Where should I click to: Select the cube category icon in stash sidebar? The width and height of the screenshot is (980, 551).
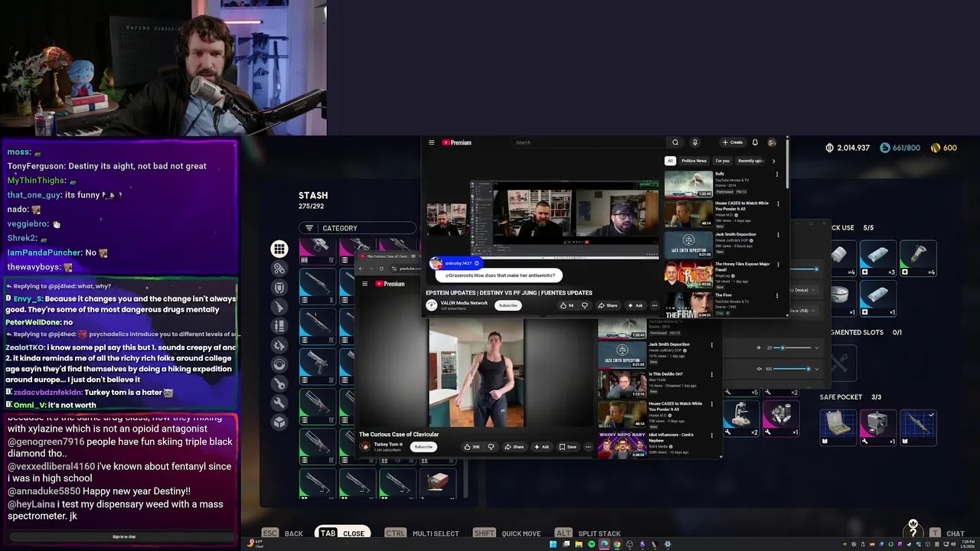click(279, 422)
